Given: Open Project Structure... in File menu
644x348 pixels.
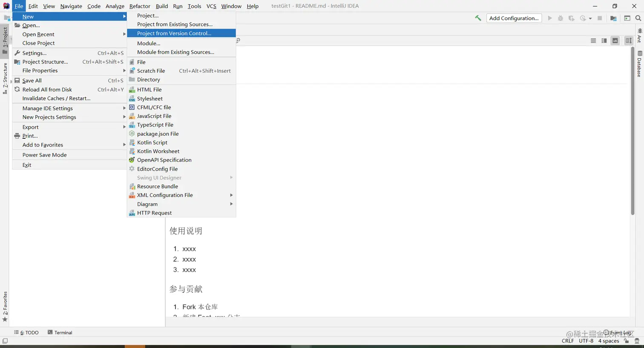Looking at the screenshot, I should tap(70, 62).
